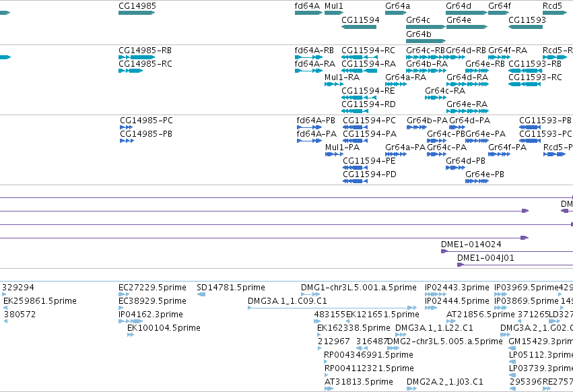Click transcript CG11593-RC

[525, 84]
